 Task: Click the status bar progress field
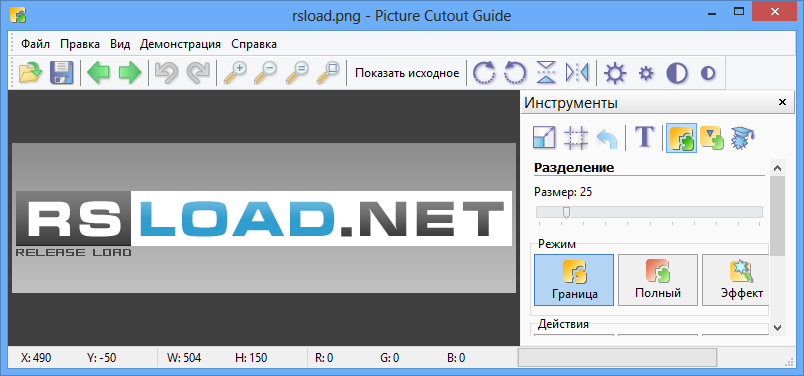pos(617,358)
